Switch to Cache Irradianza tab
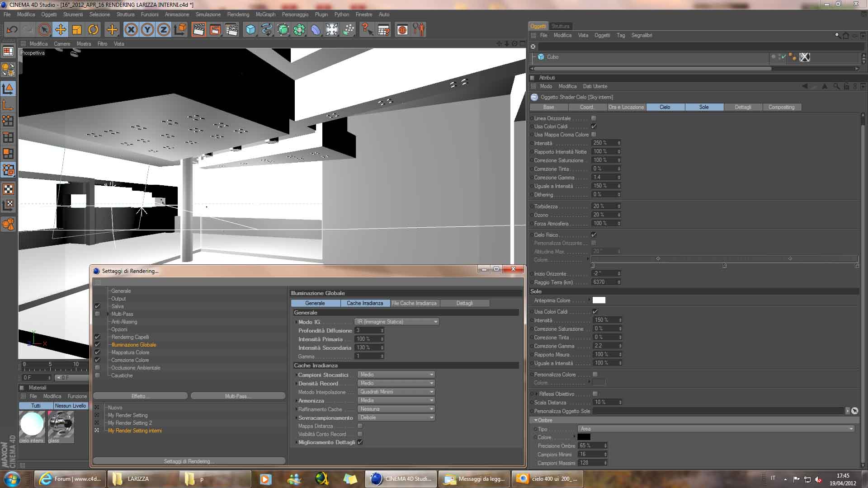The height and width of the screenshot is (488, 868). (364, 303)
